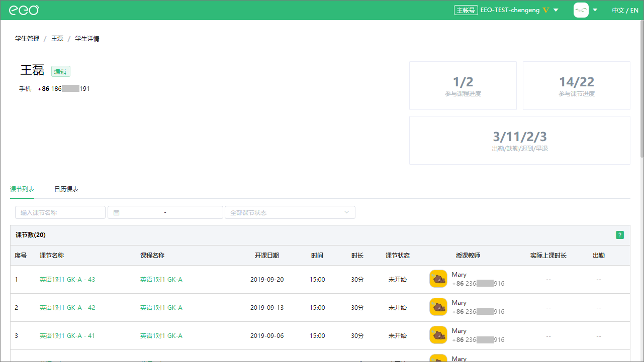Viewport: 644px width, 362px height.
Task: Open course 英语1对1 GK-A in row 1
Action: click(x=161, y=280)
